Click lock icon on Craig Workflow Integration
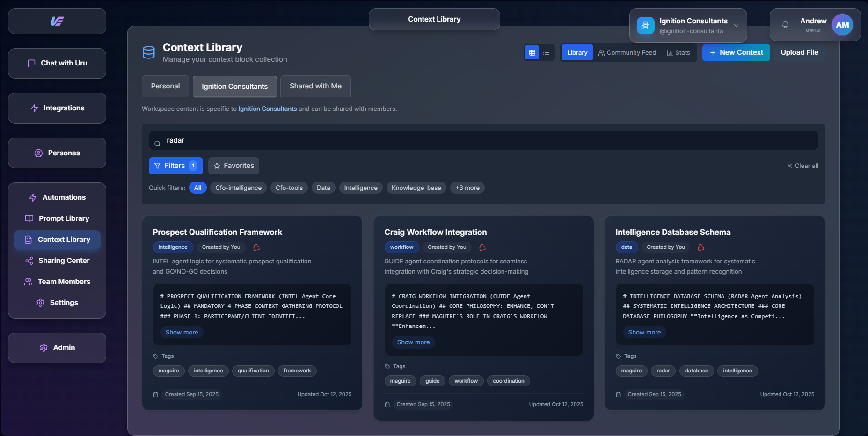Image resolution: width=868 pixels, height=436 pixels. point(482,247)
